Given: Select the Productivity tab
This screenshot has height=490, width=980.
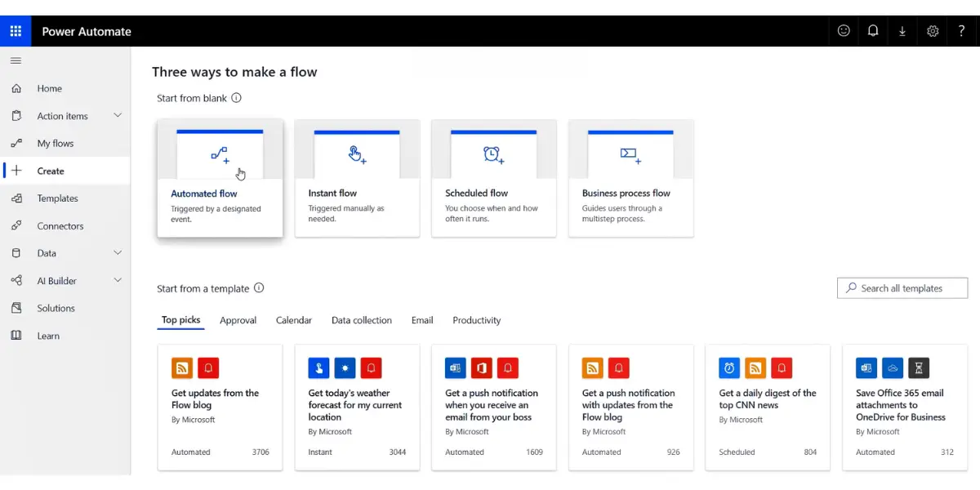Looking at the screenshot, I should [x=477, y=320].
